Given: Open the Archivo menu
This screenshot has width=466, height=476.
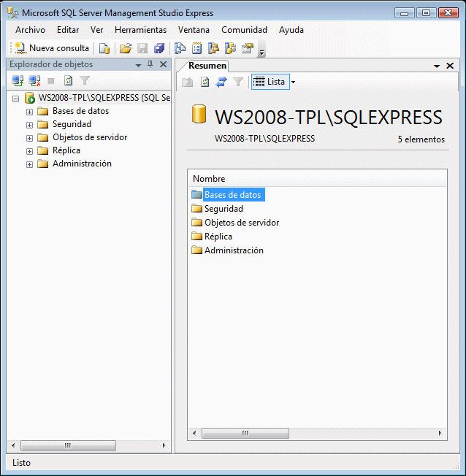Looking at the screenshot, I should [30, 30].
